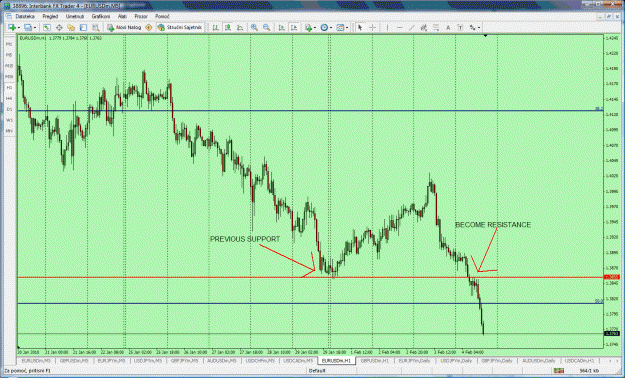Open the Strategy Tester icon

click(x=96, y=28)
